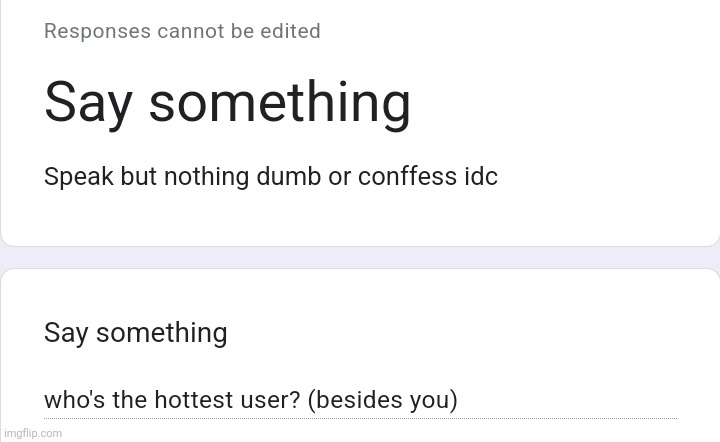720x442 pixels.
Task: Click the "Responses cannot be edited" notice
Action: click(182, 31)
